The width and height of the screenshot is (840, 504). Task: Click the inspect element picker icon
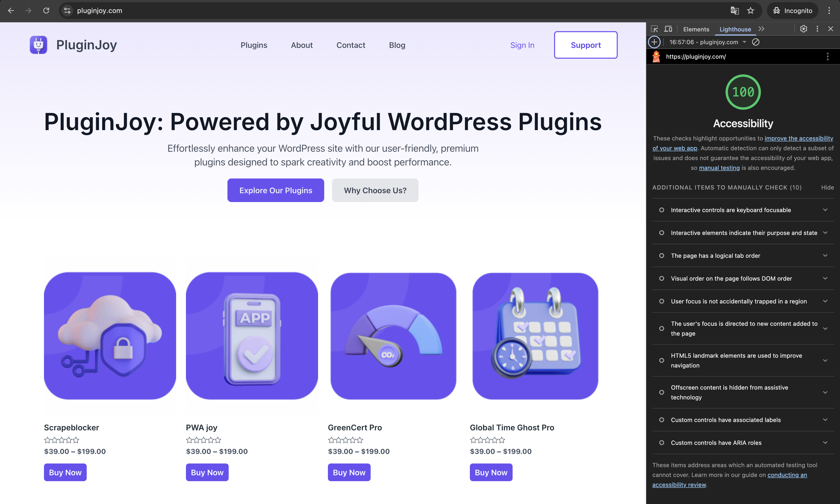click(654, 29)
